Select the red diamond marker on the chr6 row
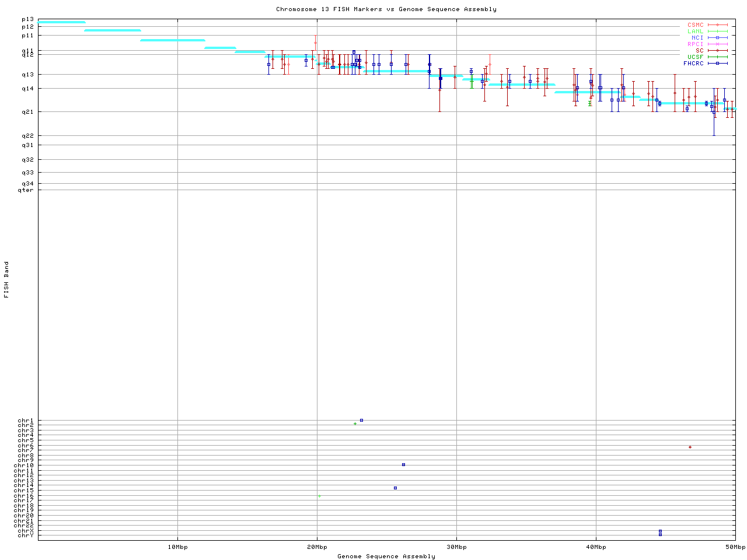 pyautogui.click(x=690, y=447)
